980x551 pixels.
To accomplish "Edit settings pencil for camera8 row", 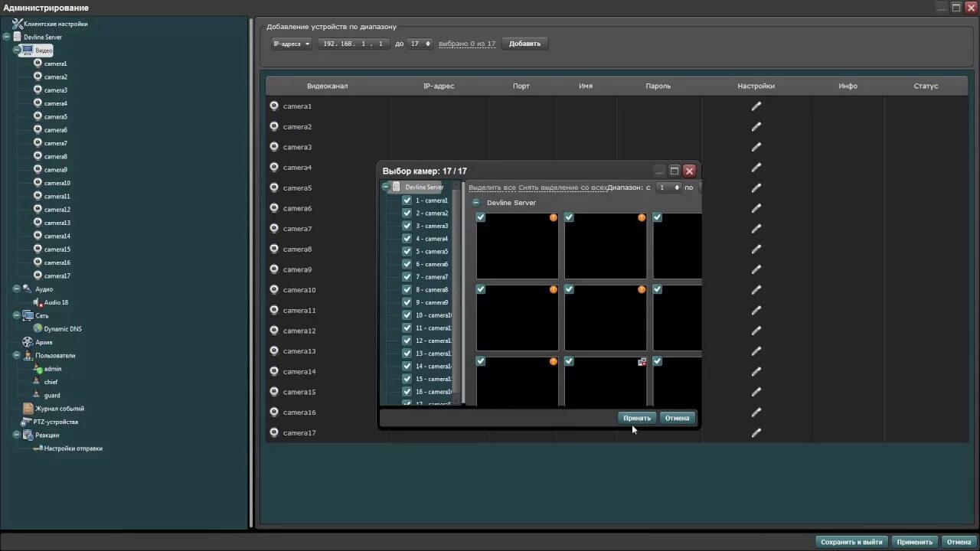I will pyautogui.click(x=756, y=249).
